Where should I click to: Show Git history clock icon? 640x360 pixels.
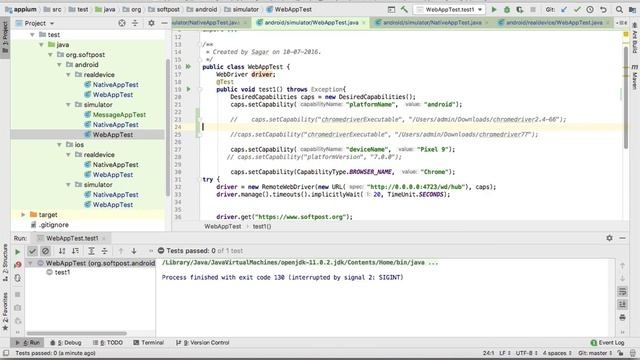[x=590, y=9]
